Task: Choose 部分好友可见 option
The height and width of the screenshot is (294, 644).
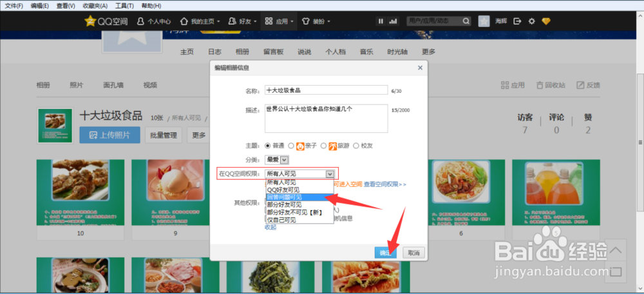Action: [299, 205]
